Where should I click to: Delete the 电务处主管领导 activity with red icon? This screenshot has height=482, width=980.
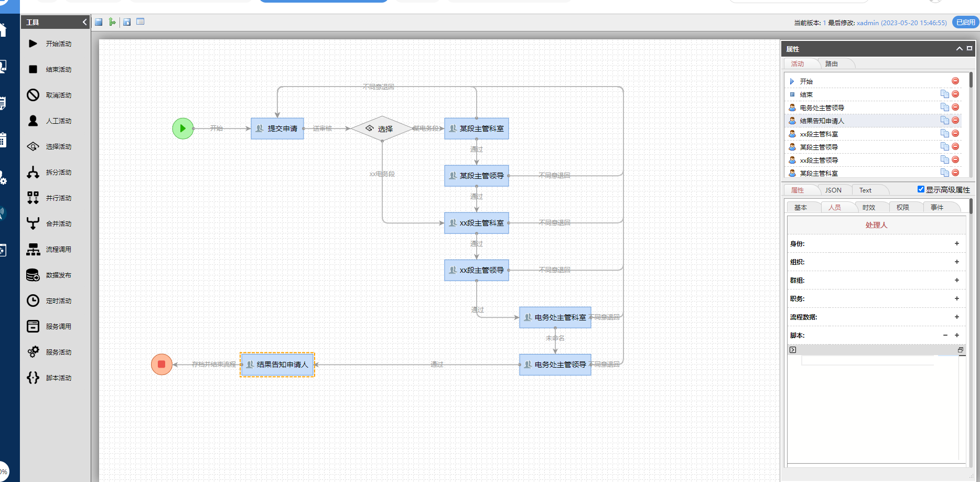[x=955, y=108]
